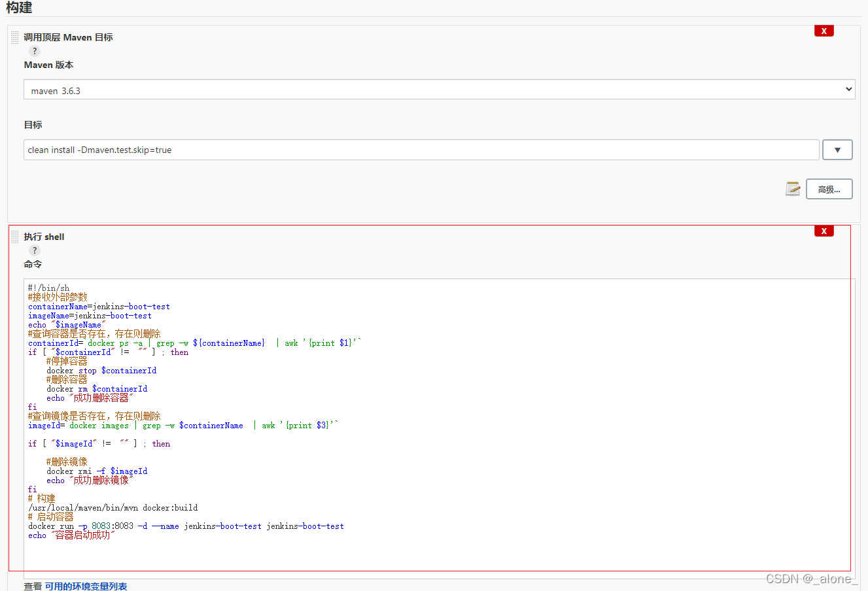Open the Maven 版本 dropdown showing maven 3.6.3
The width and height of the screenshot is (868, 591).
click(439, 90)
